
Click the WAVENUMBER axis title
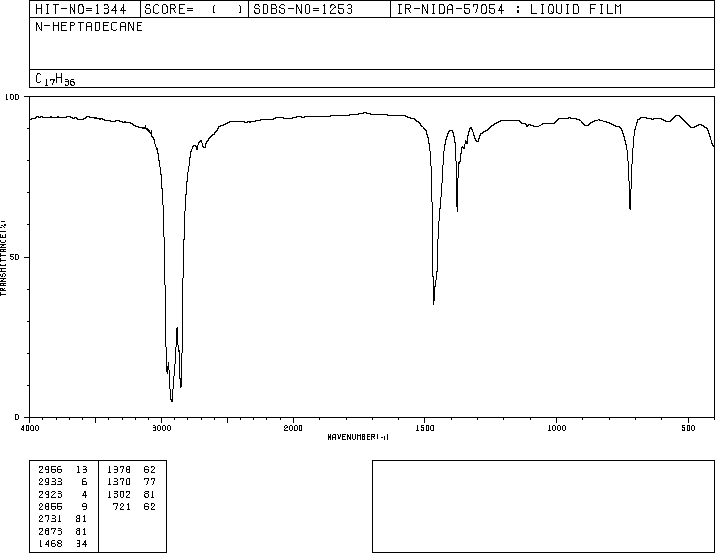coord(358,437)
